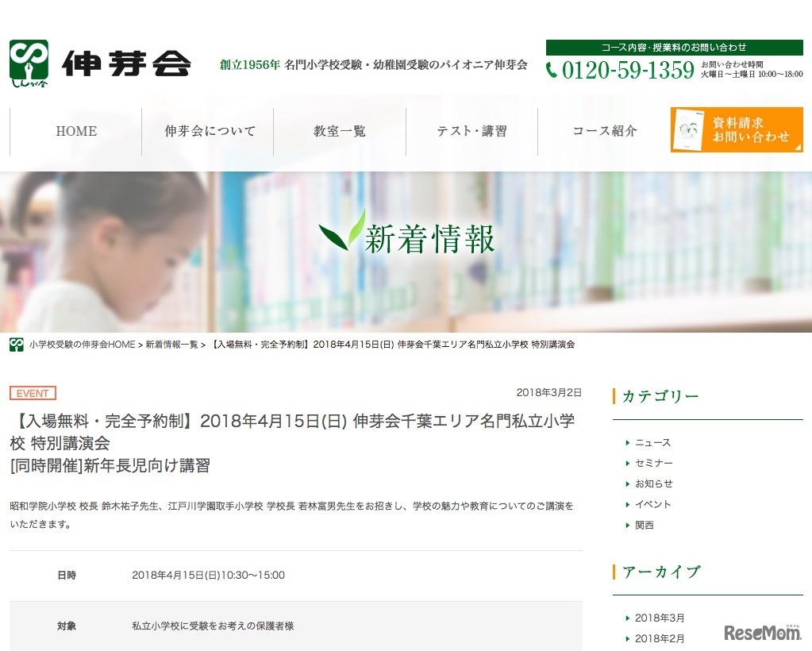
Task: Click the triangle marker before 2018年2月
Action: click(628, 638)
